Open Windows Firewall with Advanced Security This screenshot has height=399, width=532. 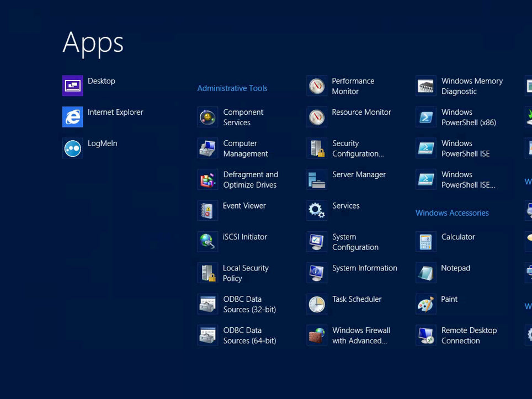360,336
